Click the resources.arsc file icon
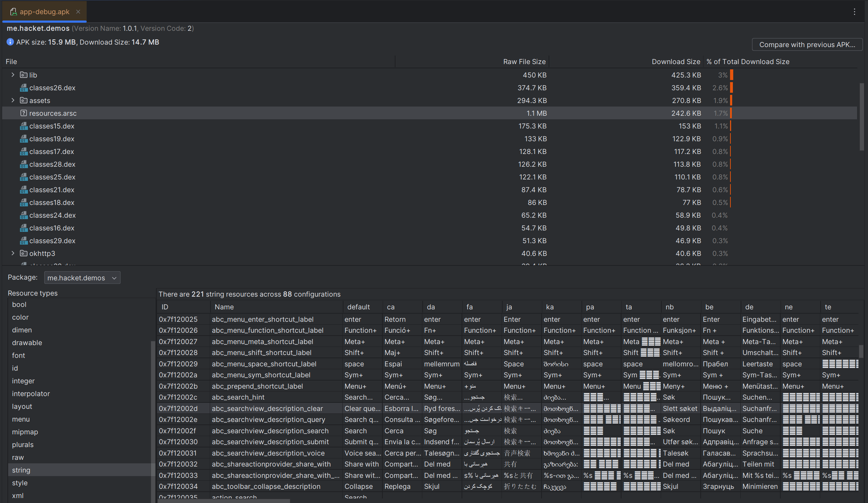This screenshot has height=503, width=868. tap(24, 113)
